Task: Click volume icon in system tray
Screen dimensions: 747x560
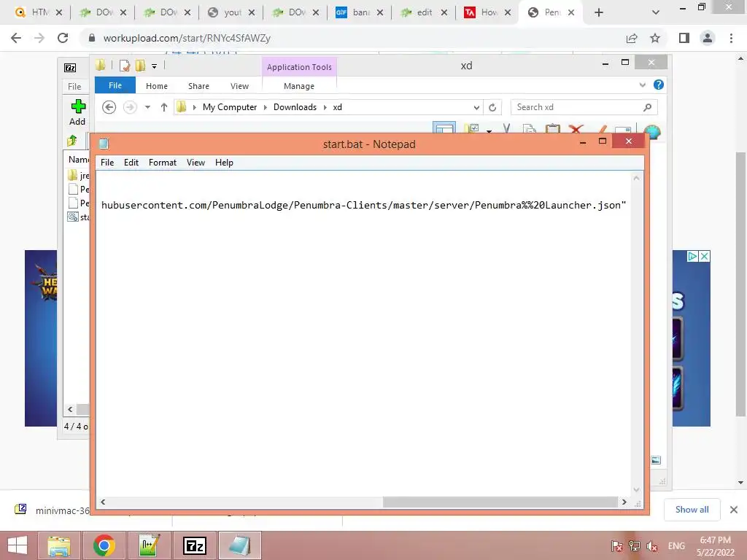Action: click(x=652, y=546)
